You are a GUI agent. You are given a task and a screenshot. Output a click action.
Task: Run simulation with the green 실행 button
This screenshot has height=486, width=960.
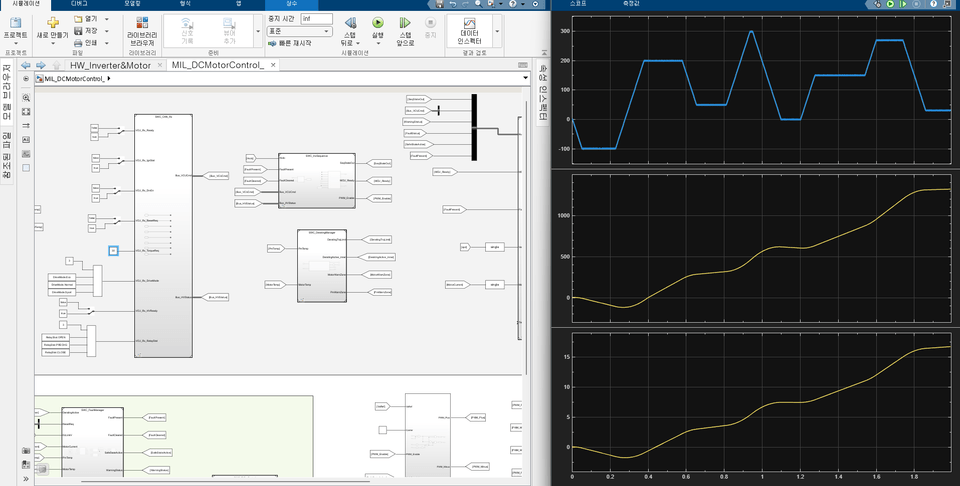coord(378,23)
